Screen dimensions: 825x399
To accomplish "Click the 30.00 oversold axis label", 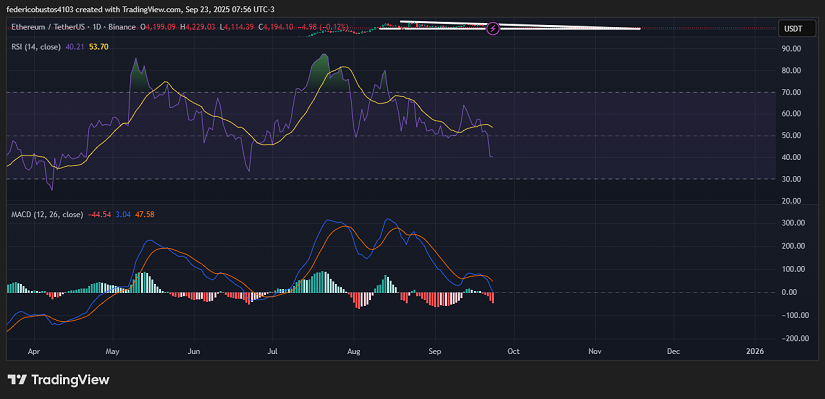I will coord(790,179).
